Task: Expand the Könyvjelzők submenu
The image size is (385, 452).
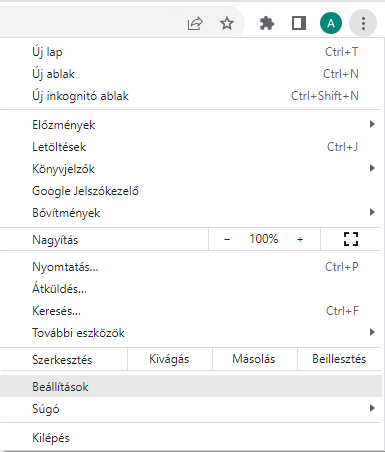Action: pos(191,169)
